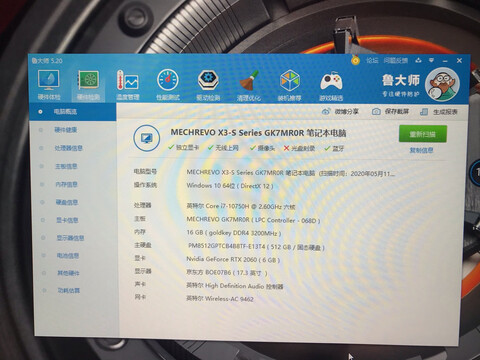Click the 16 GB goldkey DDR4 memory value
The image size is (480, 360).
(x=234, y=233)
